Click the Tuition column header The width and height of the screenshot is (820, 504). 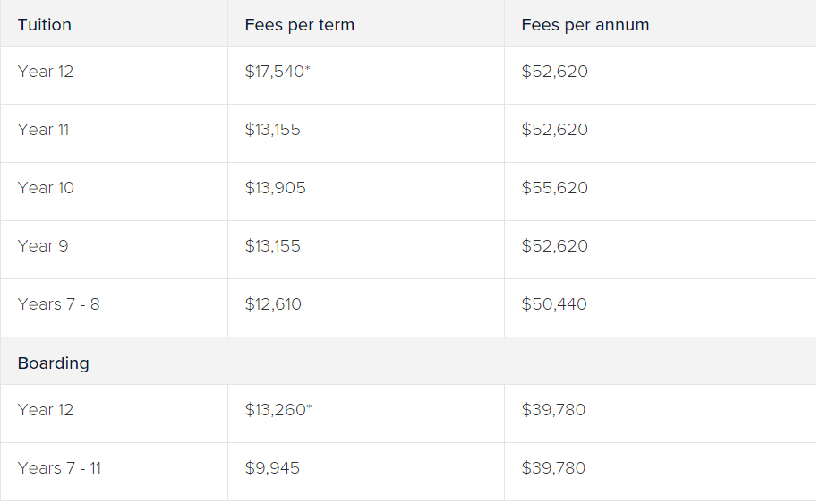45,25
